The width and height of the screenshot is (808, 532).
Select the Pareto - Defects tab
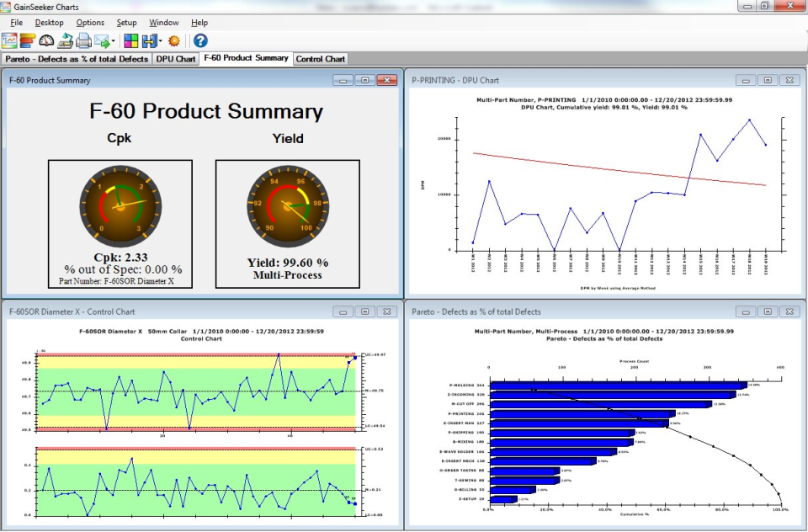point(76,59)
